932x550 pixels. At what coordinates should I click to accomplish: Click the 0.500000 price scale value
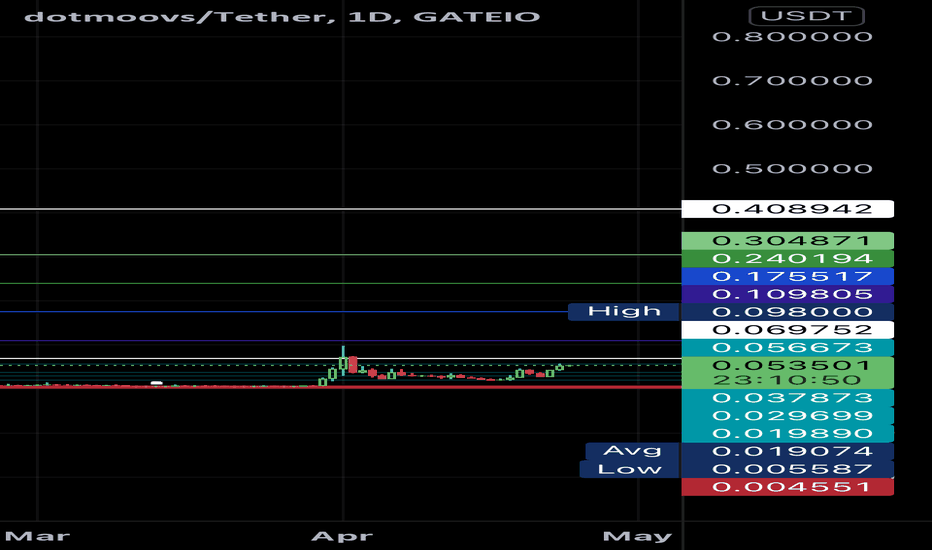[792, 169]
